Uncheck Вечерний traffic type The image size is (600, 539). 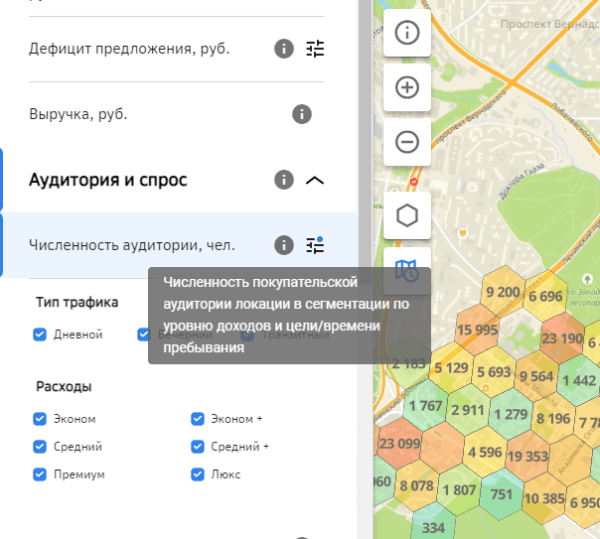[143, 334]
